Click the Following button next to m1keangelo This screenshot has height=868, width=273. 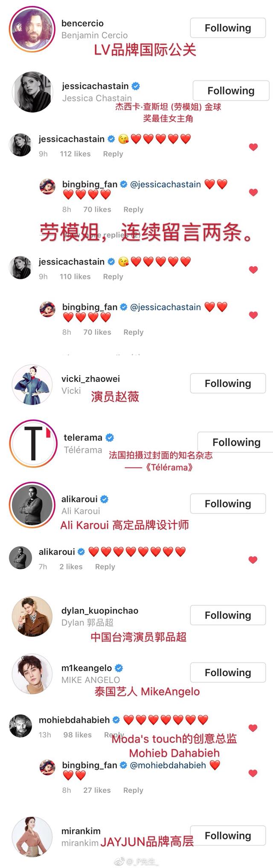tap(228, 672)
